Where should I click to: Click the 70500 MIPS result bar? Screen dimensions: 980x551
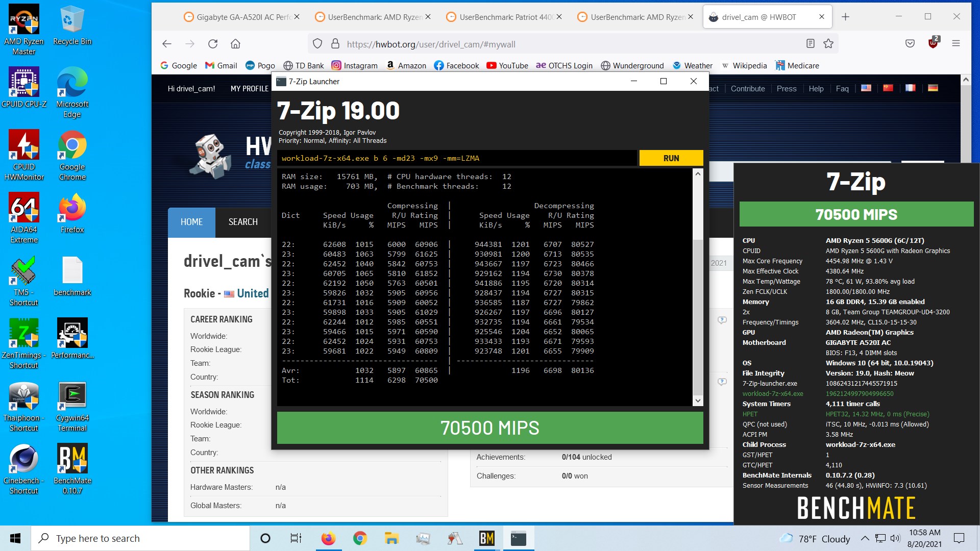tap(490, 428)
